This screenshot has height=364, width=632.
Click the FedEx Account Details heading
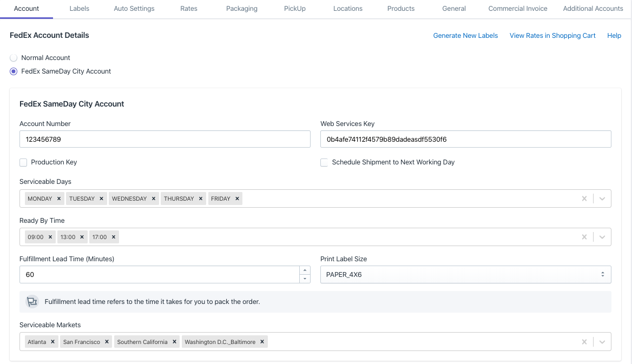tap(49, 35)
